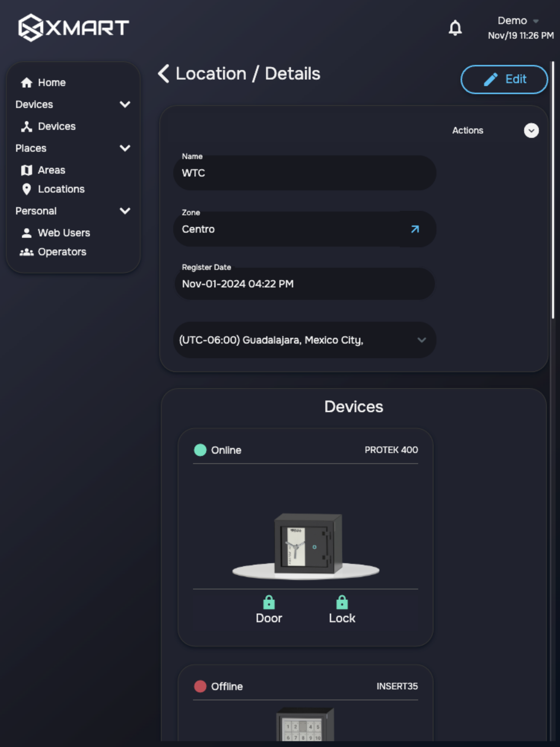Image resolution: width=560 pixels, height=747 pixels.
Task: Open Locations in sidebar
Action: click(x=61, y=189)
